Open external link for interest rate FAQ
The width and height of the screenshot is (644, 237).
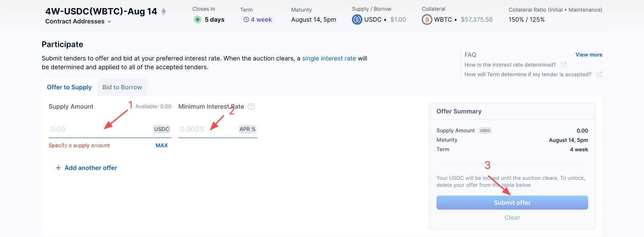tap(564, 65)
